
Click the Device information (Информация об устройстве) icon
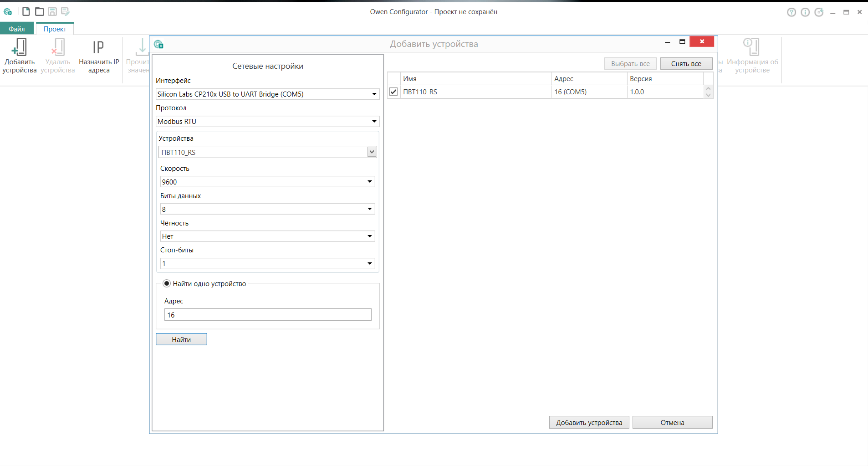[x=751, y=47]
